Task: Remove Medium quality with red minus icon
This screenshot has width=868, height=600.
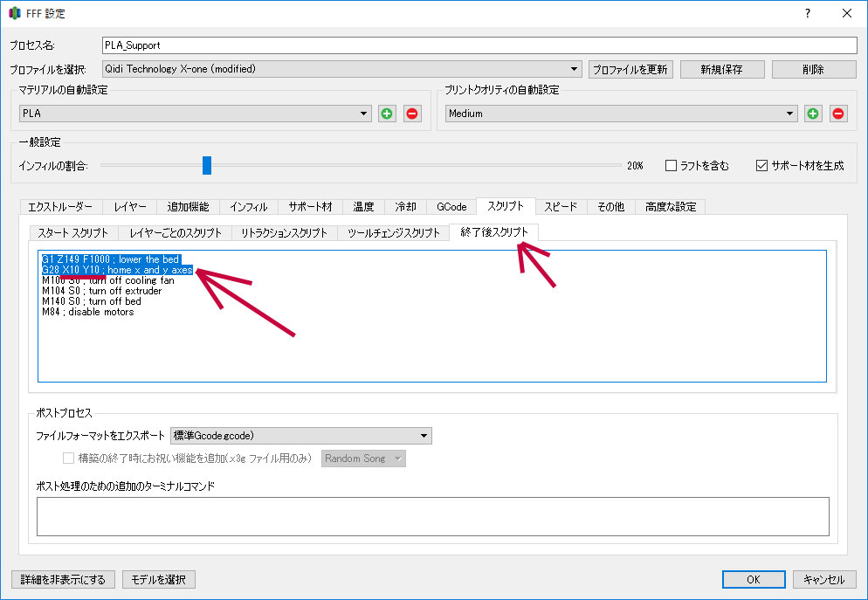Action: [838, 114]
